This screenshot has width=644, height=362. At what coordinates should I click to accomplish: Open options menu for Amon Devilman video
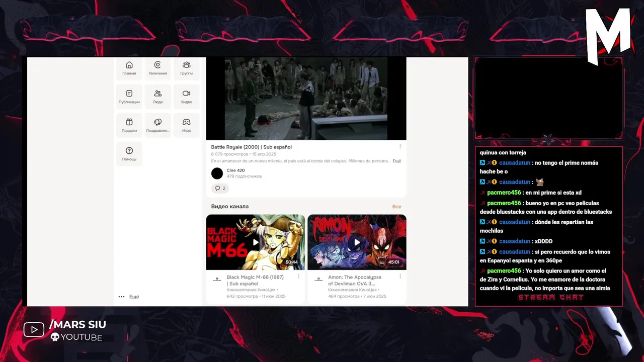click(x=400, y=277)
